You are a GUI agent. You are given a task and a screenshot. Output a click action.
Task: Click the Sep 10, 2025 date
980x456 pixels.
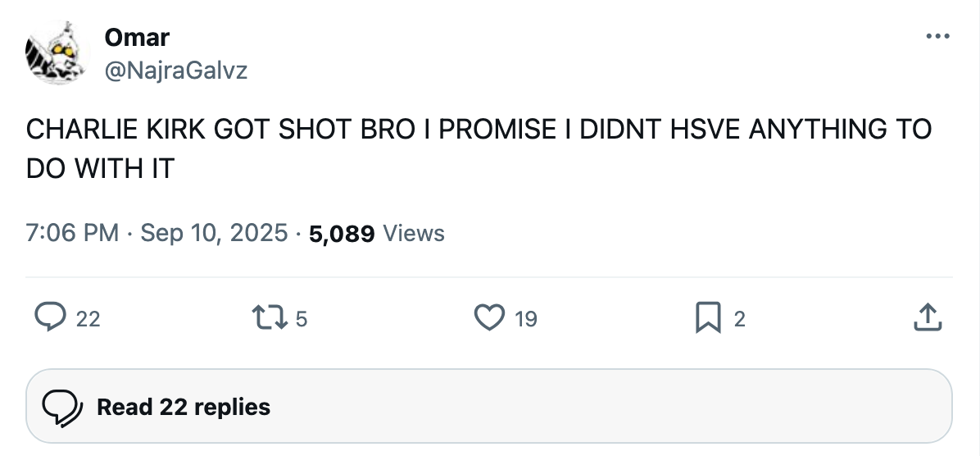click(x=214, y=234)
